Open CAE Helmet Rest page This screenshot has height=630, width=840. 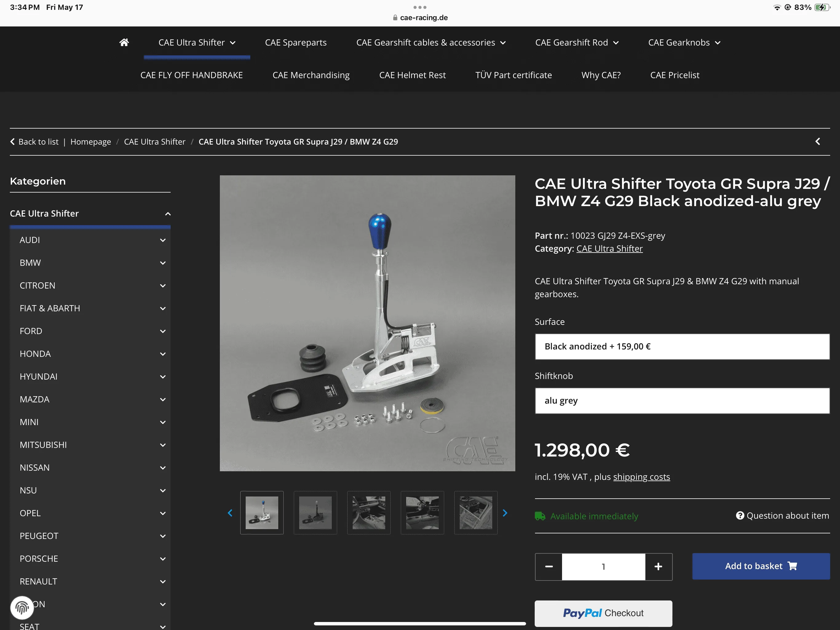[412, 75]
